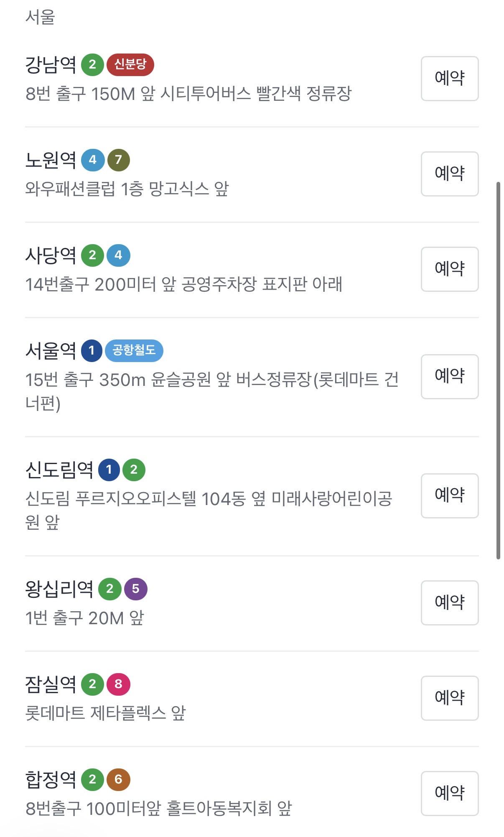Click the olive line 7 badge at 노원역
Screen dimensions: 504x837
point(119,160)
